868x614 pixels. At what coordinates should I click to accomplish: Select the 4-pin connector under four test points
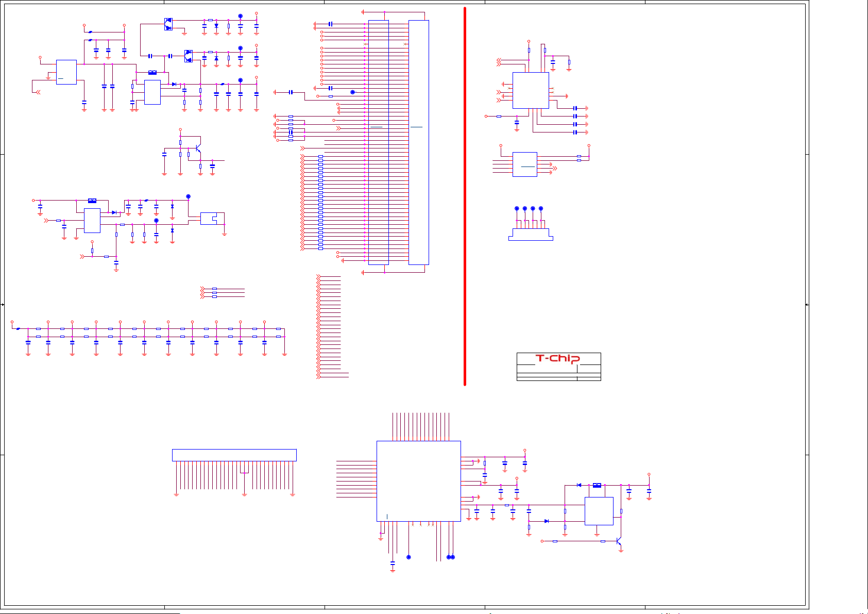click(x=531, y=235)
